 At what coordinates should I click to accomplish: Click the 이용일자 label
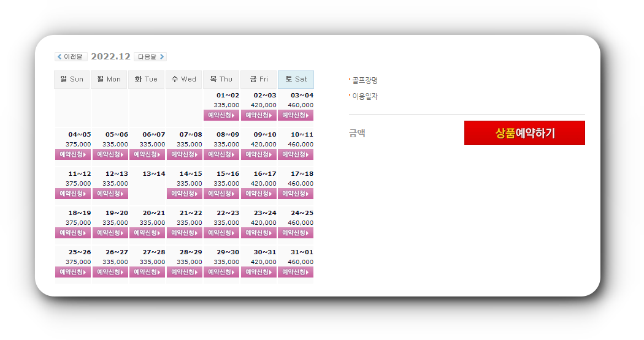click(365, 96)
